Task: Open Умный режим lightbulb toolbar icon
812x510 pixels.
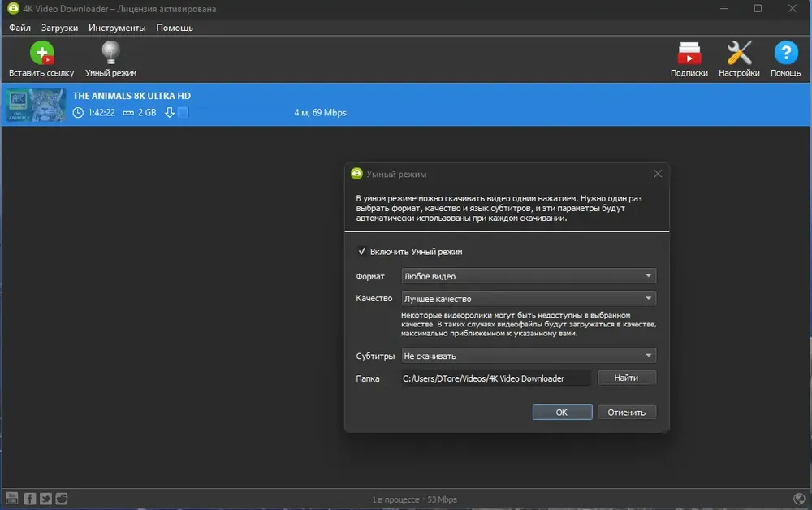Action: pos(110,53)
